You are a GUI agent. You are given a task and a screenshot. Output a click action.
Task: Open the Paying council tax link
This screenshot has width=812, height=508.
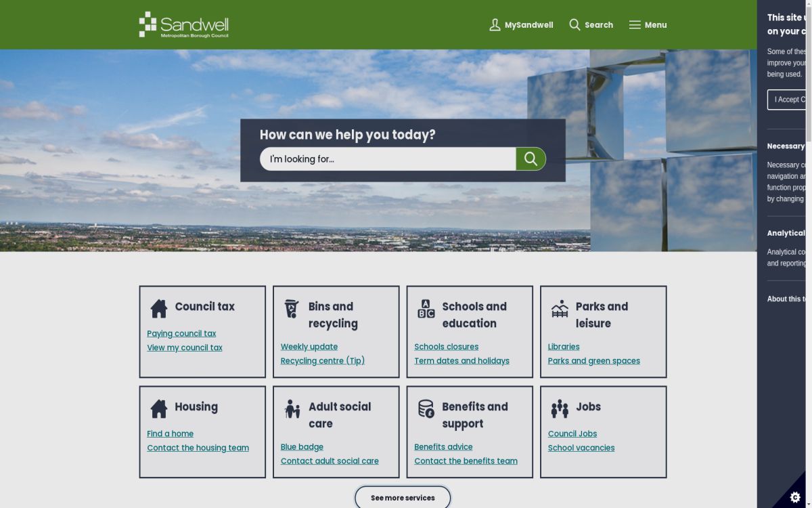181,333
